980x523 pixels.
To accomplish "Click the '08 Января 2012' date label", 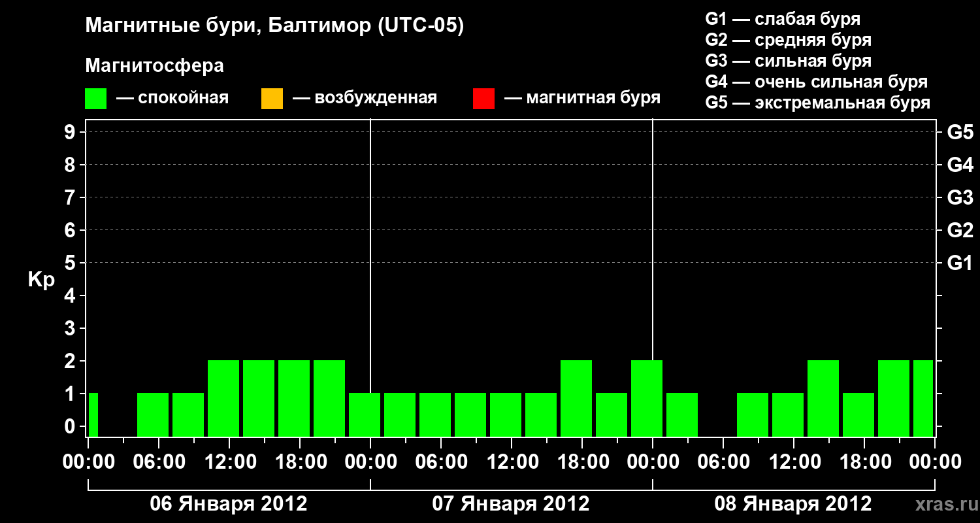I will (793, 504).
